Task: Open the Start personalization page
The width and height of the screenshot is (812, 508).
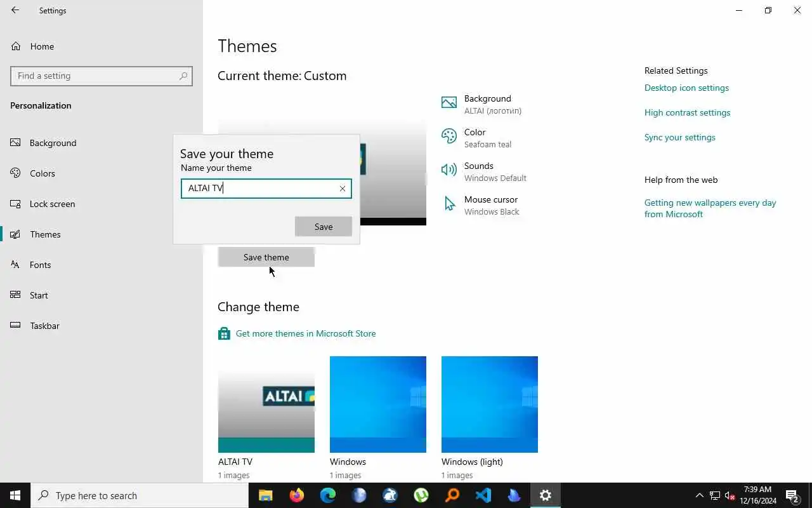Action: pyautogui.click(x=101, y=295)
